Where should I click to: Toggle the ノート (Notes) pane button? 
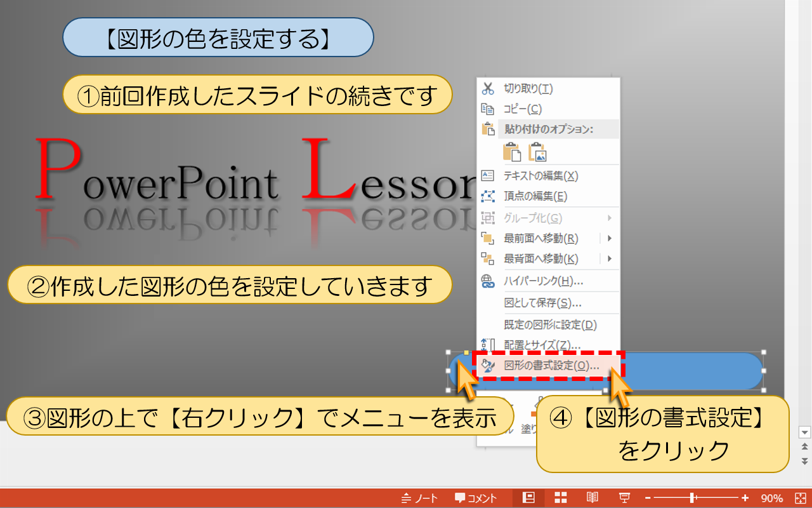pos(420,498)
